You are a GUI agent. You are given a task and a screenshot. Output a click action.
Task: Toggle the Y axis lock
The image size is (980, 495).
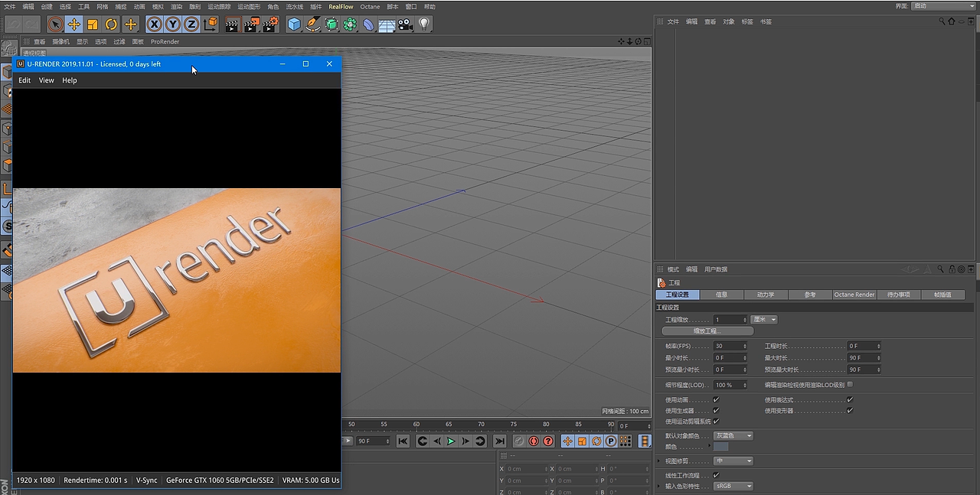point(173,24)
